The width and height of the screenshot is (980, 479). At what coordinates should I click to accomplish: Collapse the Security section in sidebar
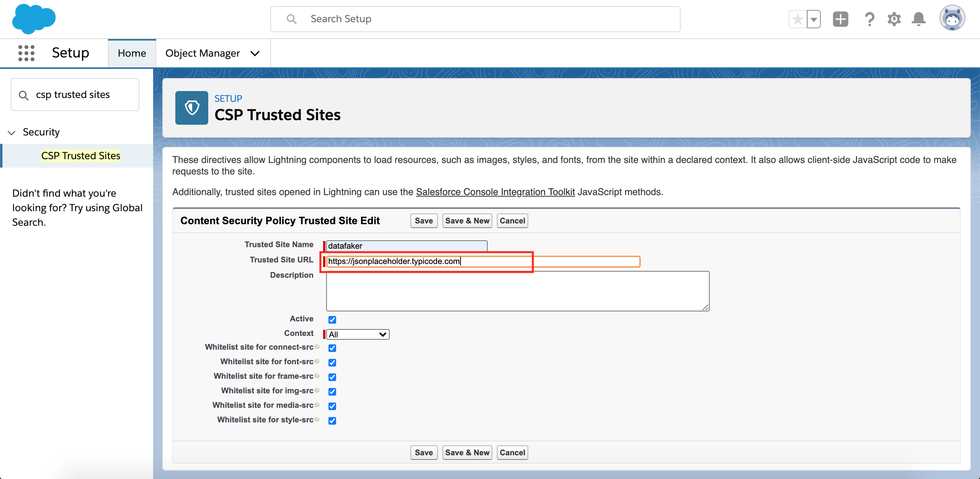(11, 132)
